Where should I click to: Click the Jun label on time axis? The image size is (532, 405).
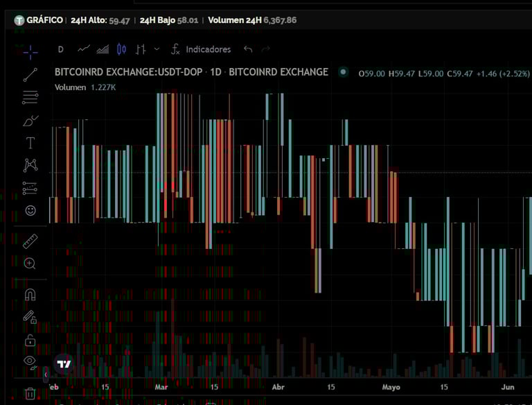point(508,387)
